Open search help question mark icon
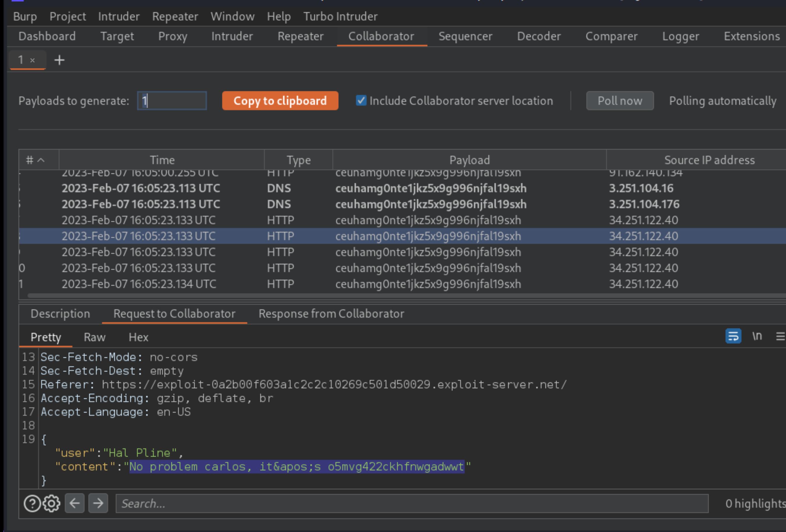This screenshot has height=532, width=786. [x=32, y=503]
